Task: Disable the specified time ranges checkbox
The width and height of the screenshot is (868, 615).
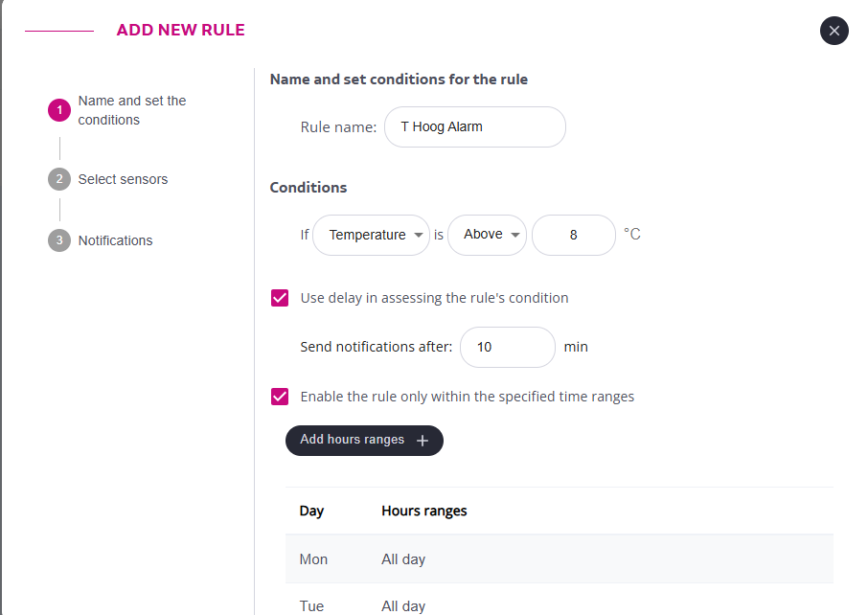Action: click(280, 397)
